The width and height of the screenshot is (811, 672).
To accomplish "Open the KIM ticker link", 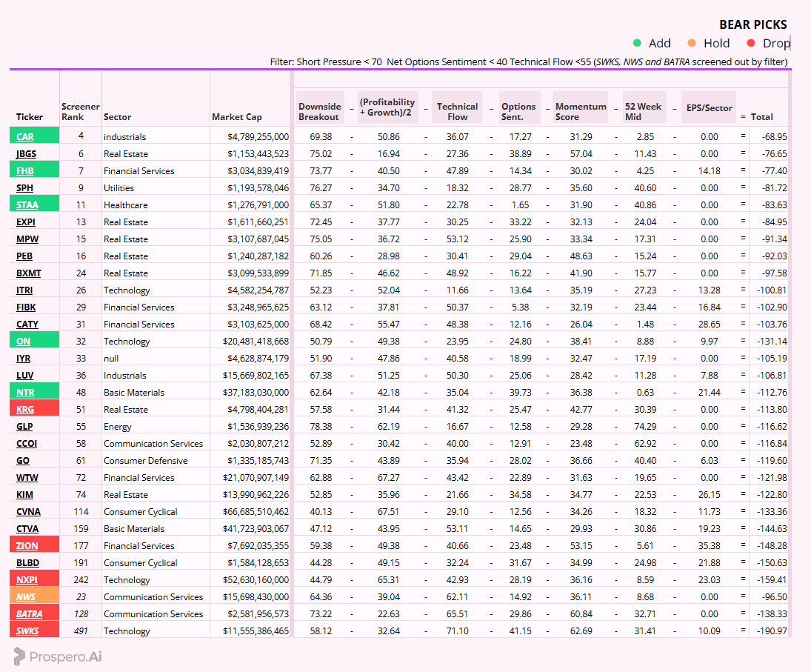I will point(24,495).
